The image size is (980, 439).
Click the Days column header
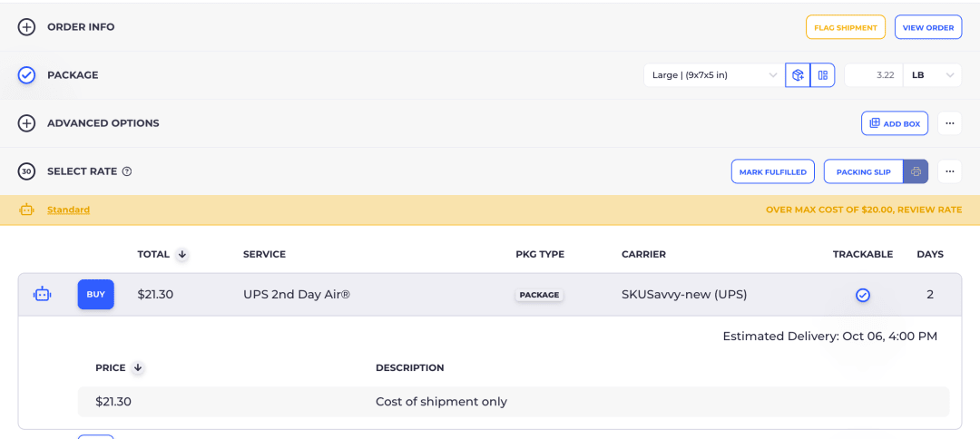930,254
